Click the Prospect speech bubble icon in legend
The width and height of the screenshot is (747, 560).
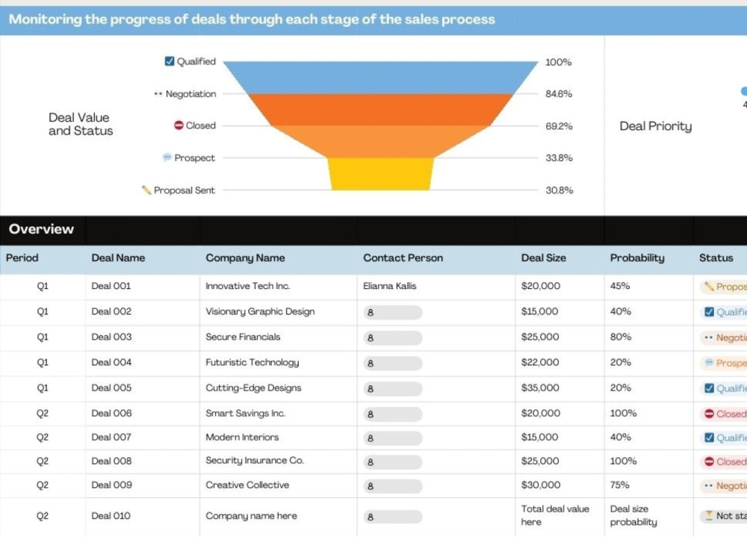167,157
